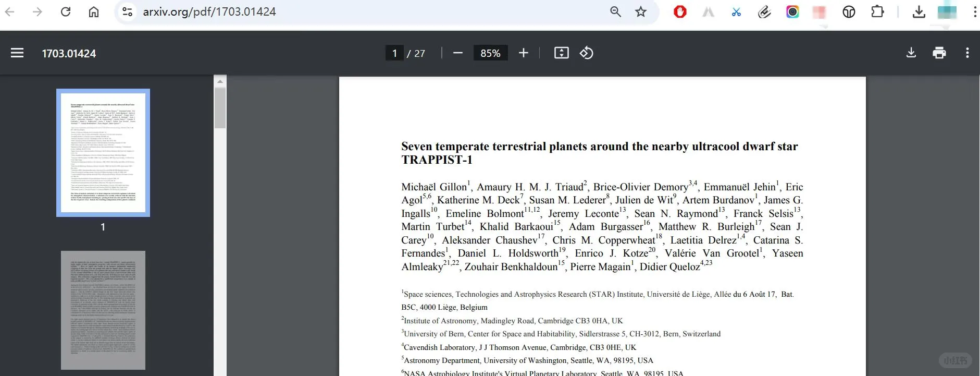Click the "Space sciences, Technologies and Astrophysics" affiliation line

click(x=598, y=294)
